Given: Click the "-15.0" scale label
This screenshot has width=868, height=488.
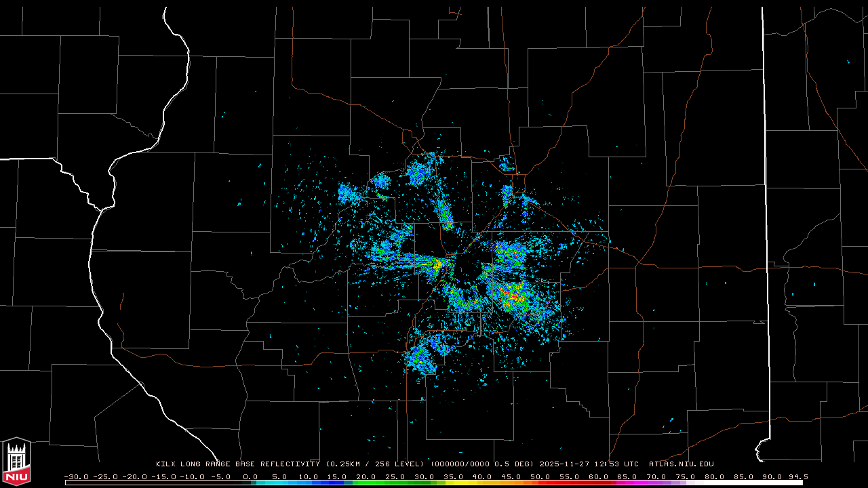Looking at the screenshot, I should click(x=163, y=476).
